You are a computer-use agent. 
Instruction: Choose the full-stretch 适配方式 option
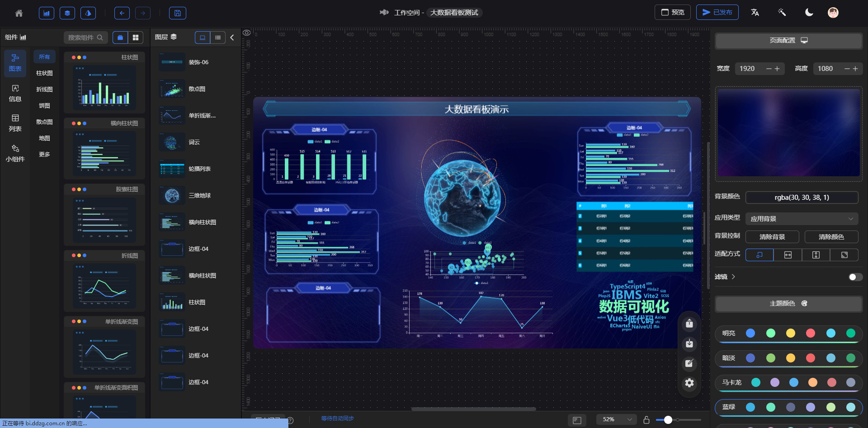844,255
